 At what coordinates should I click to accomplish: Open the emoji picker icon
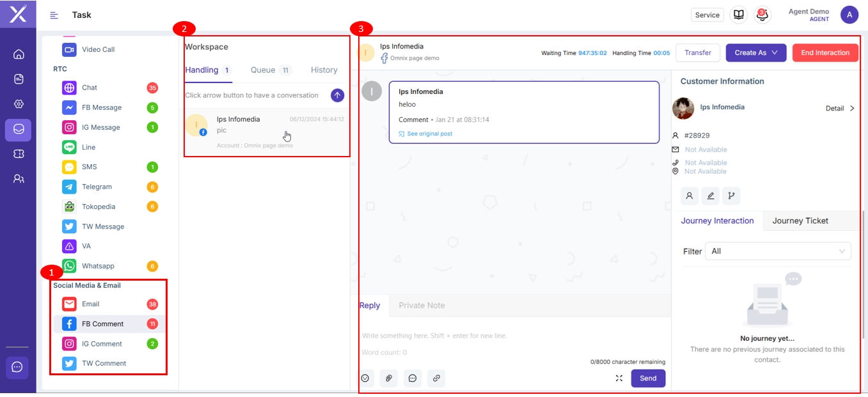[x=365, y=378]
